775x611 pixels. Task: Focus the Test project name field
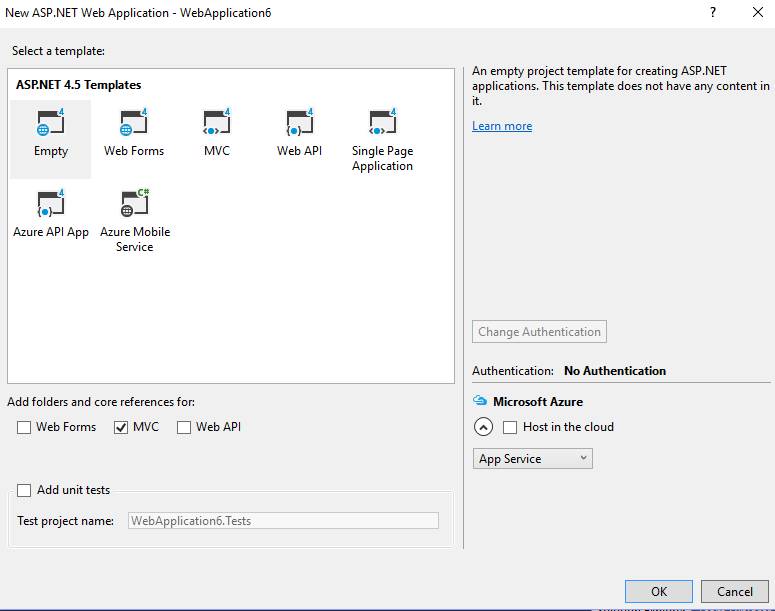coord(283,521)
